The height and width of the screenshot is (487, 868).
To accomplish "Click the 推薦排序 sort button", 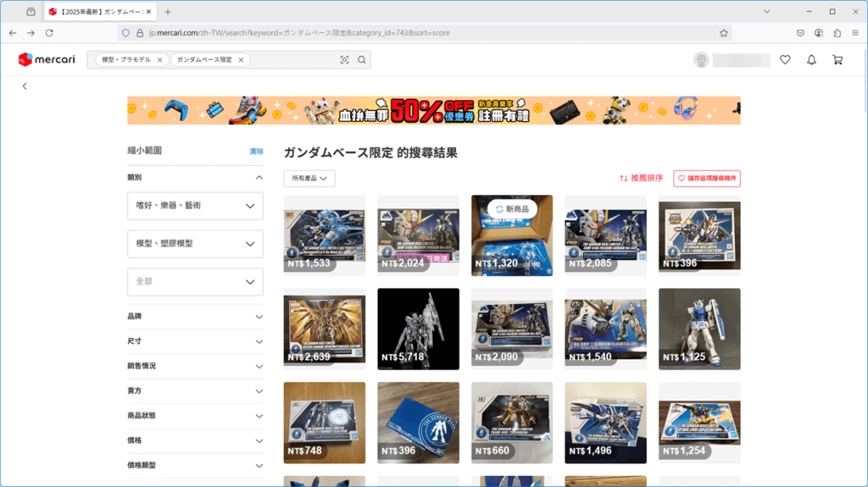I will point(641,178).
